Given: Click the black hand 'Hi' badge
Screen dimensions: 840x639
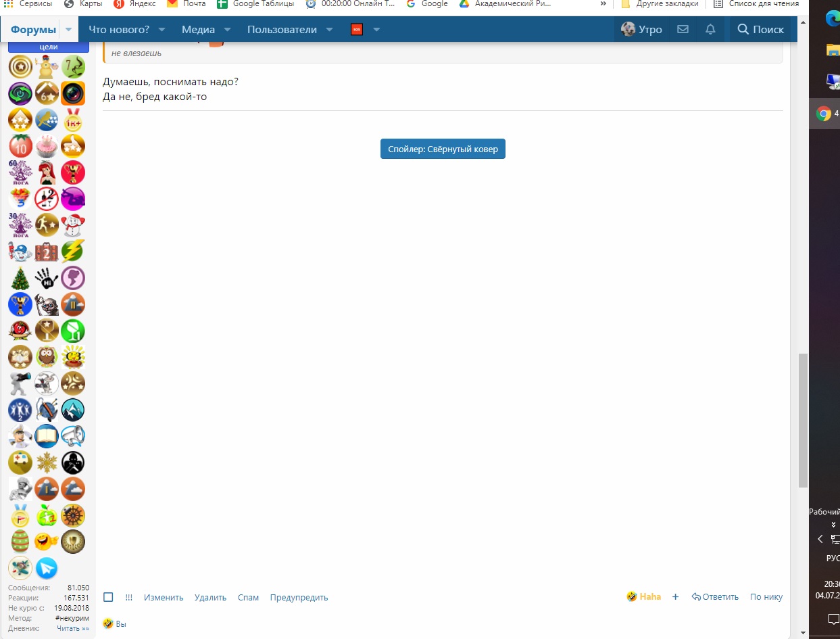Looking at the screenshot, I should (47, 278).
